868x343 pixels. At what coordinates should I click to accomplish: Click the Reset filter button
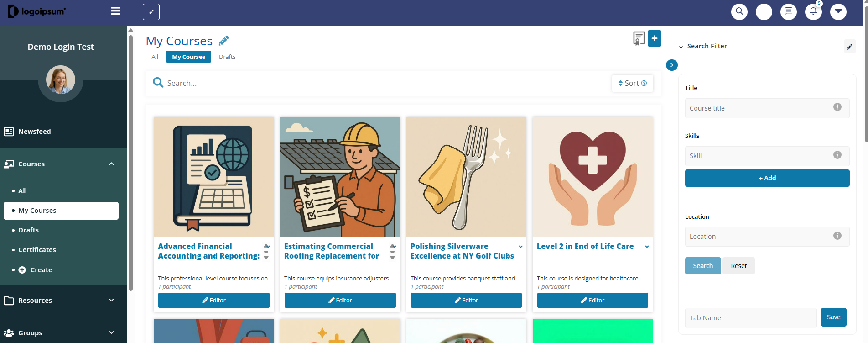pos(738,266)
